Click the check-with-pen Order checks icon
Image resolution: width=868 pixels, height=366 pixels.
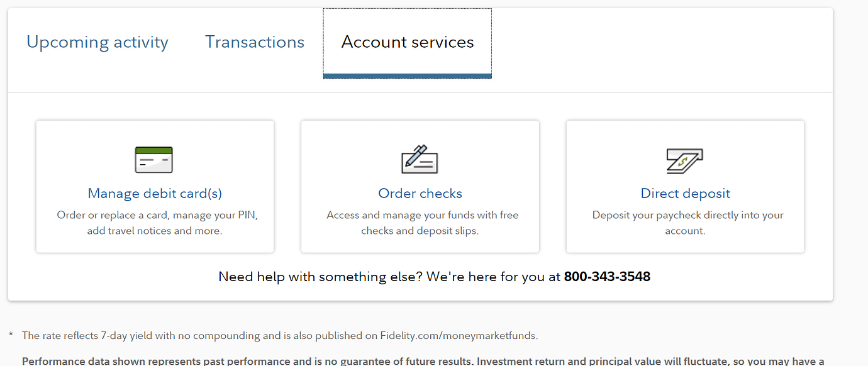[x=420, y=160]
